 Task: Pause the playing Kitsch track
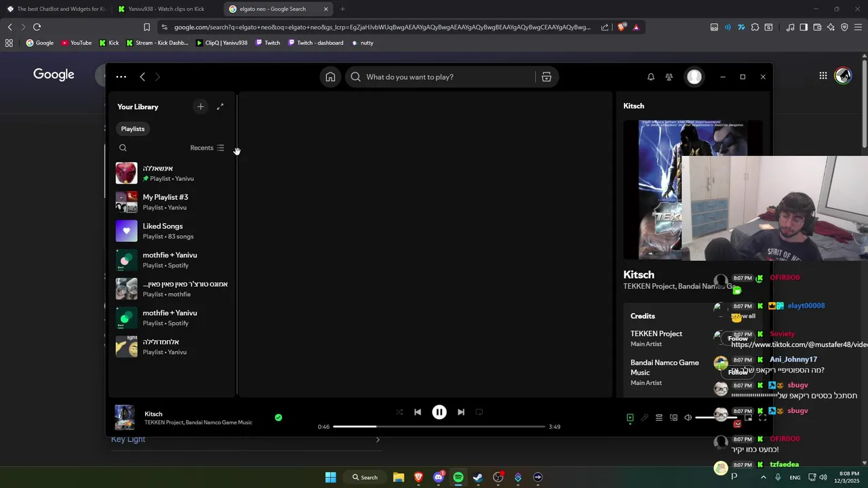pyautogui.click(x=439, y=412)
